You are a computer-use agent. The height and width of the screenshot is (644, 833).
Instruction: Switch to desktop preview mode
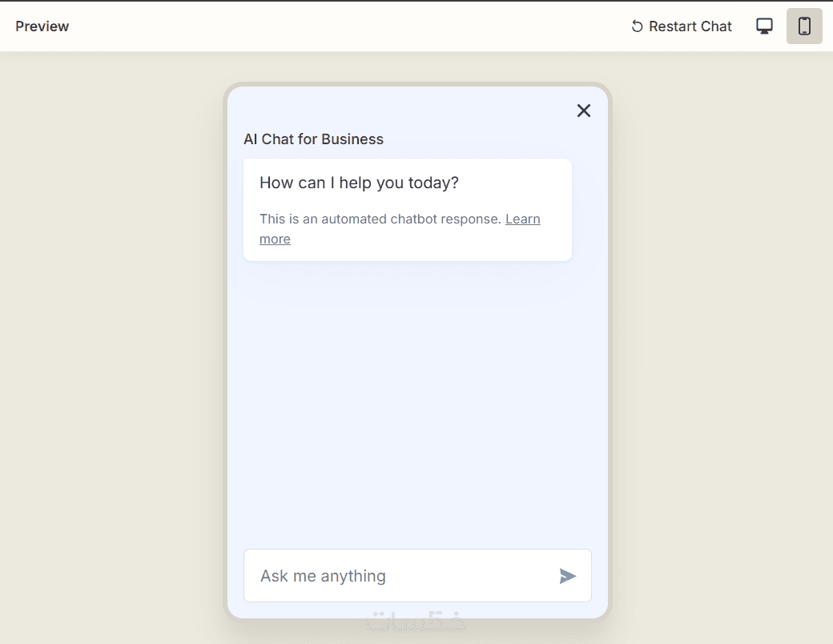764,26
